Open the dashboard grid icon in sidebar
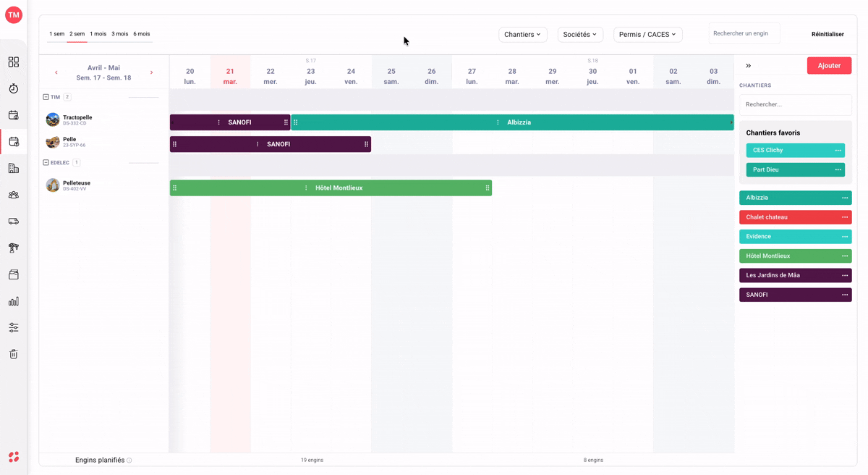The height and width of the screenshot is (475, 868). [x=13, y=62]
